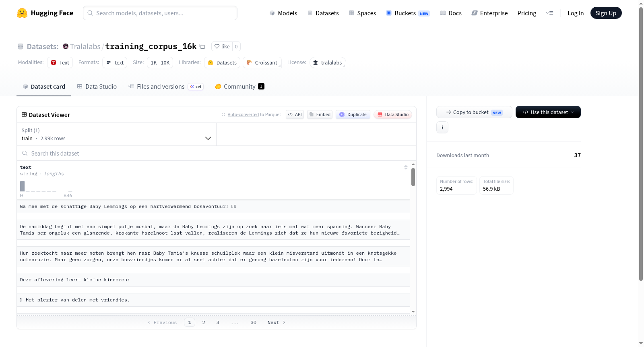Open the Pricing page
644x347 pixels.
pyautogui.click(x=527, y=13)
